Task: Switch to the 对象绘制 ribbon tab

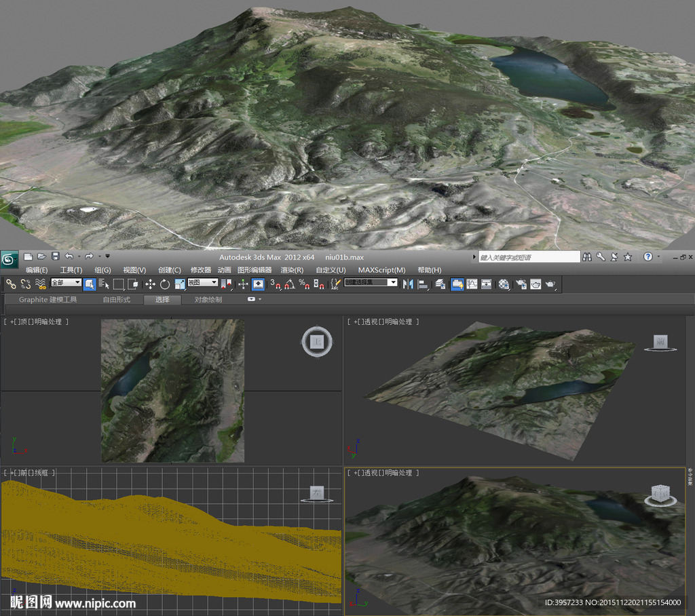Action: click(x=208, y=300)
